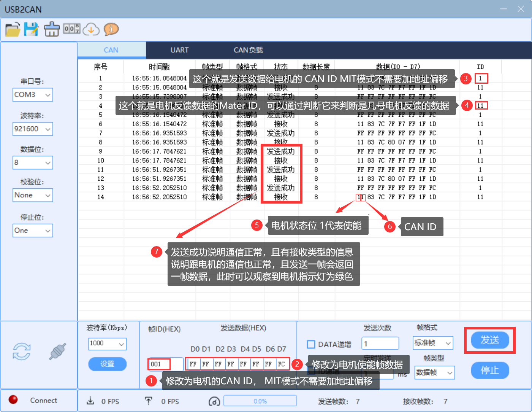The height and width of the screenshot is (412, 532).
Task: Open the 停止位 One dropdown
Action: (33, 231)
